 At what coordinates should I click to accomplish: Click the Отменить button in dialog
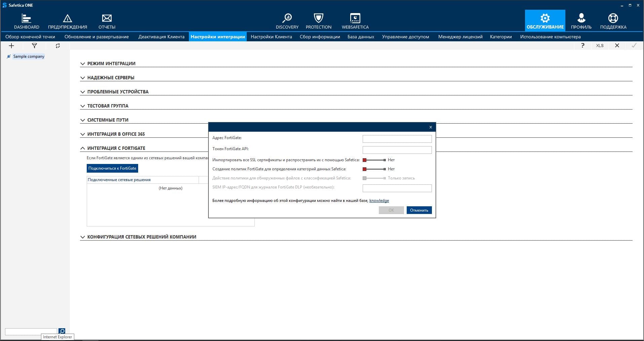[419, 210]
